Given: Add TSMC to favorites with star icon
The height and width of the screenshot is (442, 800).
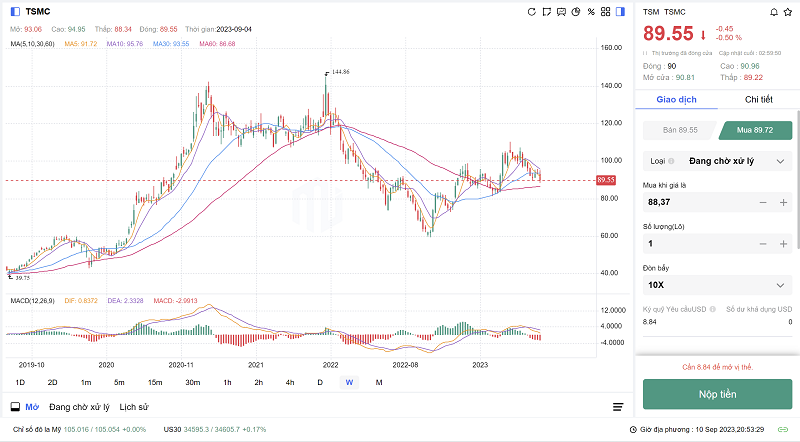Looking at the screenshot, I should pyautogui.click(x=789, y=12).
